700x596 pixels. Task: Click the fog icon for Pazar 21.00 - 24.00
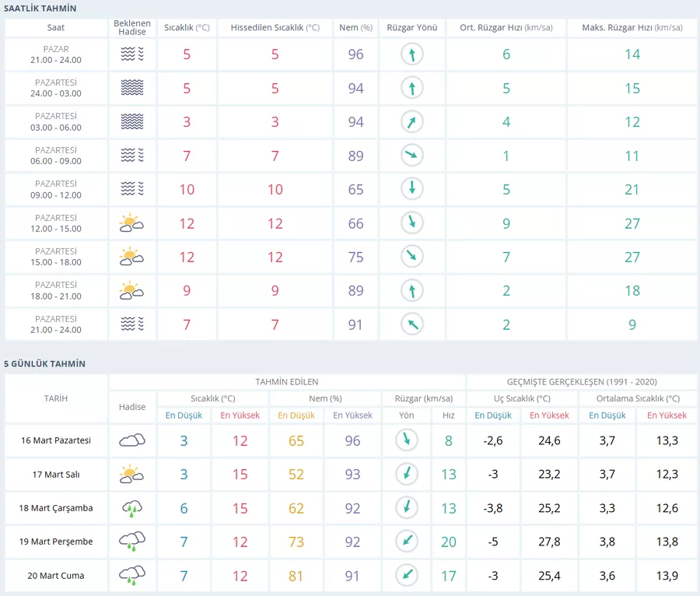(x=132, y=54)
